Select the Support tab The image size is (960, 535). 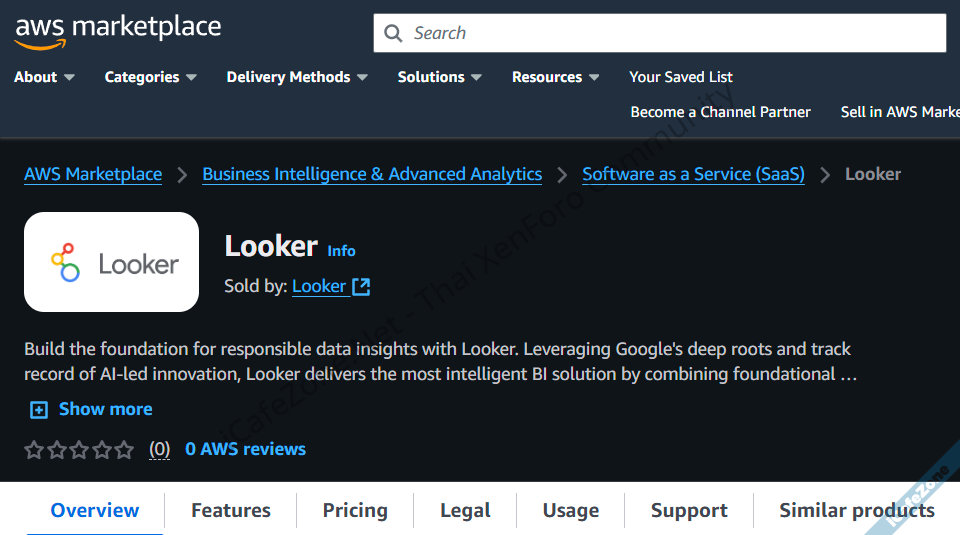click(x=689, y=510)
